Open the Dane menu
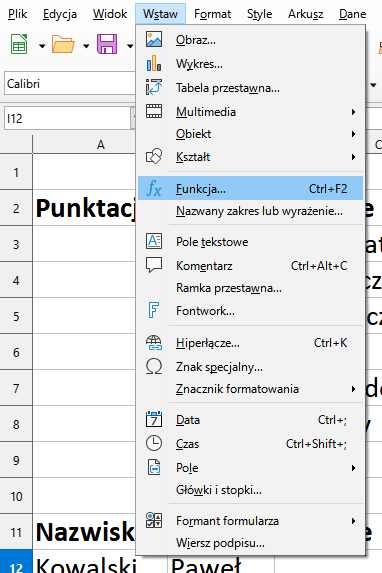Image resolution: width=382 pixels, height=573 pixels. (x=352, y=14)
